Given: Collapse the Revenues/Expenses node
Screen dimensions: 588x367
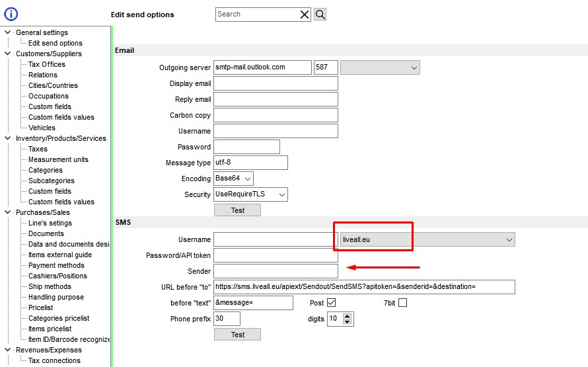Looking at the screenshot, I should 7,350.
